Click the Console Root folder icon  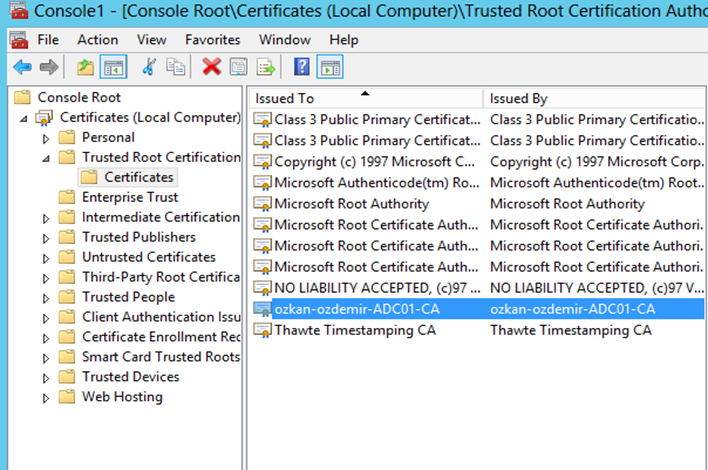click(22, 97)
